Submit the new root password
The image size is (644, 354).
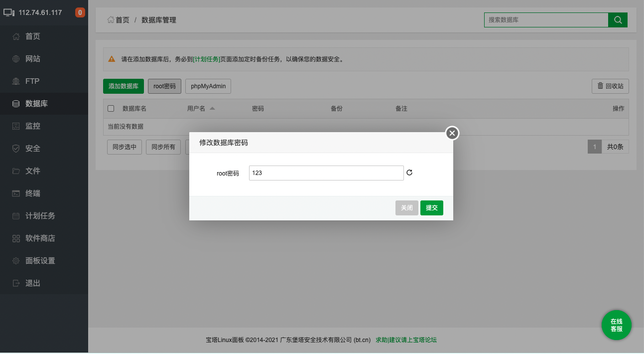coord(432,208)
